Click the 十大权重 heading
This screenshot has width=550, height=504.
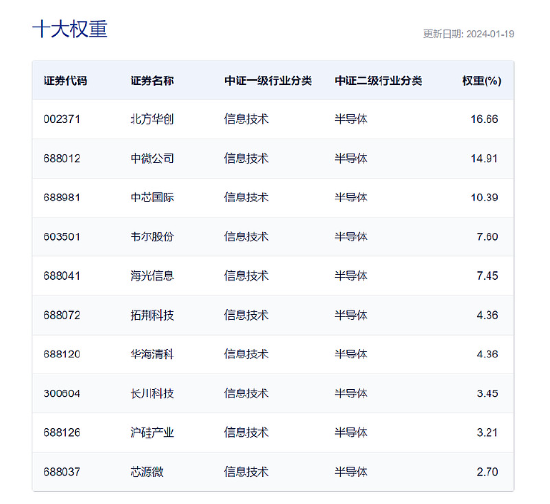coord(70,29)
